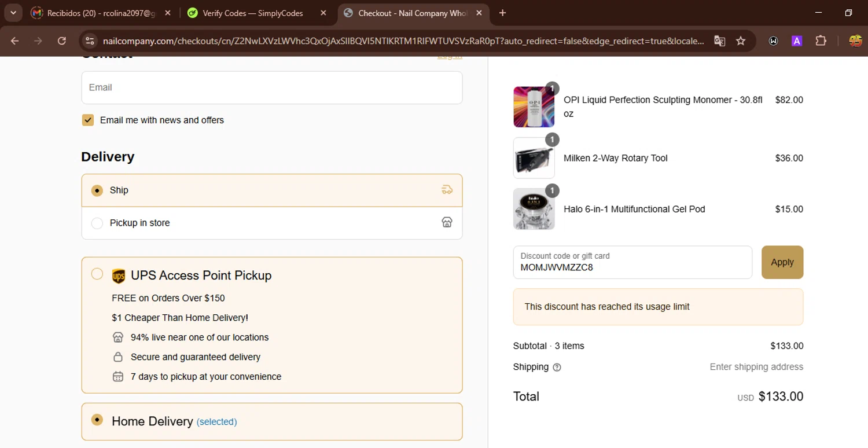Screen dimensions: 868x448
Task: Click the $36.00 price
Action: [789, 158]
